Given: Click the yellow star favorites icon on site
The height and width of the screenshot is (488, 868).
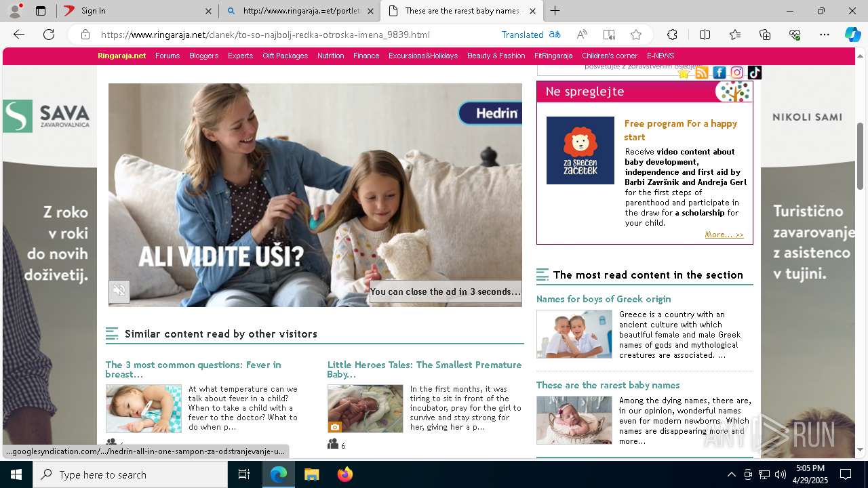Looking at the screenshot, I should [x=684, y=73].
